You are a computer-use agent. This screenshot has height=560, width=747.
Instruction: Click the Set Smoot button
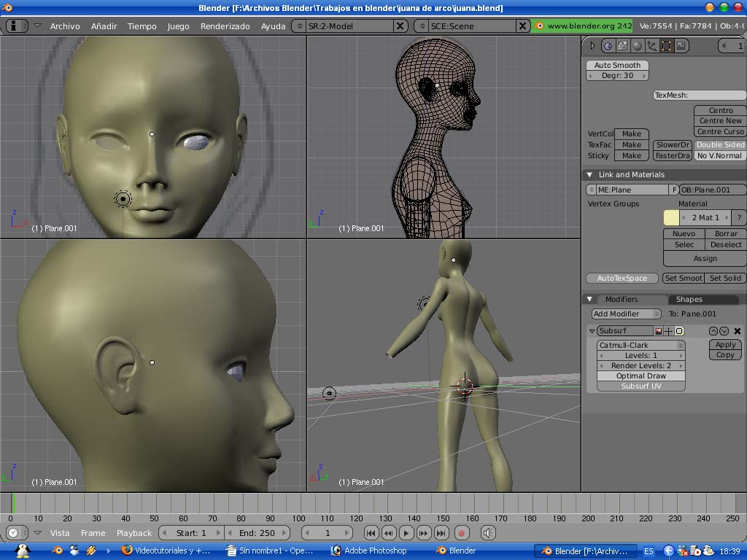pyautogui.click(x=683, y=278)
